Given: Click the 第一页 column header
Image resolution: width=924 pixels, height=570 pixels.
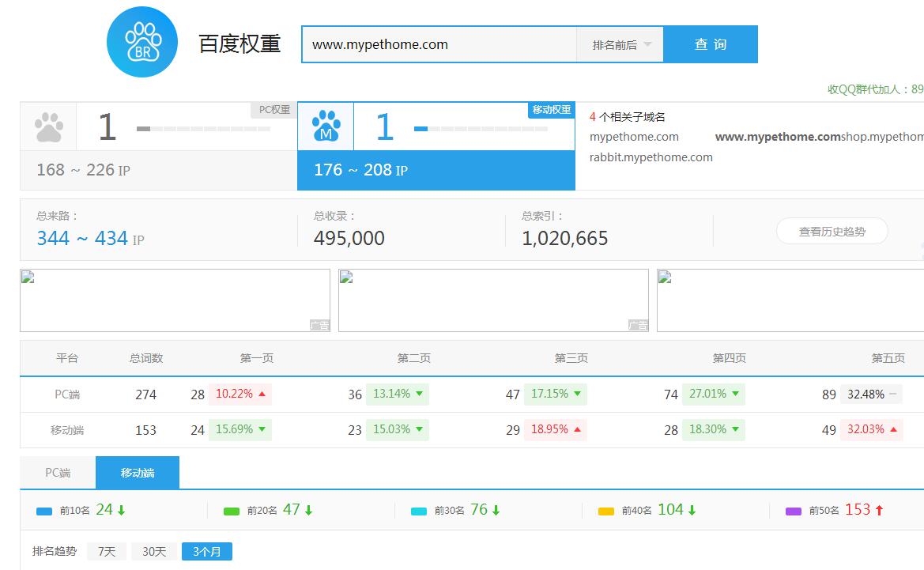Looking at the screenshot, I should (257, 358).
